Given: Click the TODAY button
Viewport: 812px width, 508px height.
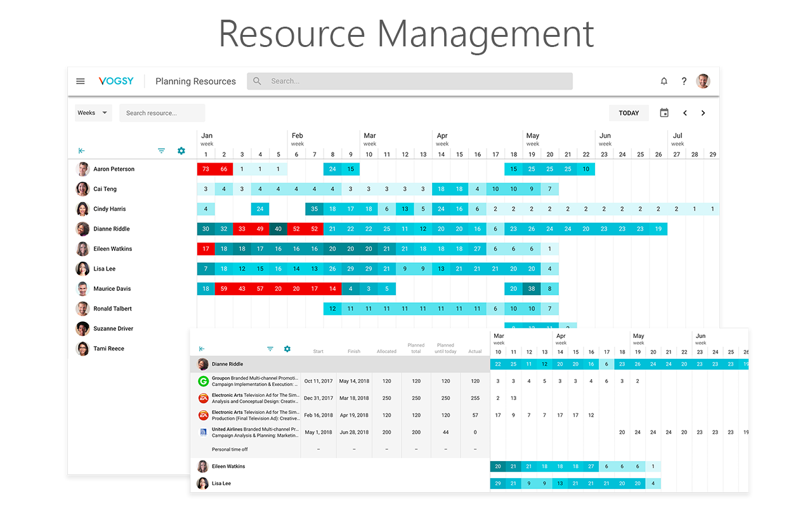Looking at the screenshot, I should 629,112.
